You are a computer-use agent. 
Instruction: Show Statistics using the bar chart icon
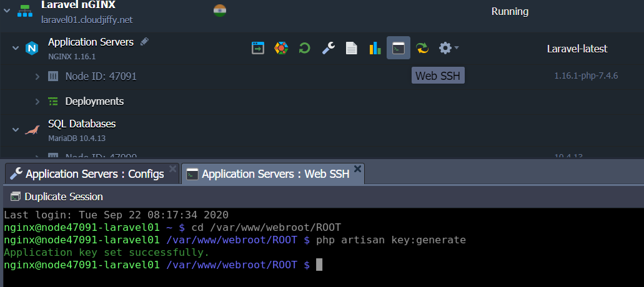tap(375, 48)
